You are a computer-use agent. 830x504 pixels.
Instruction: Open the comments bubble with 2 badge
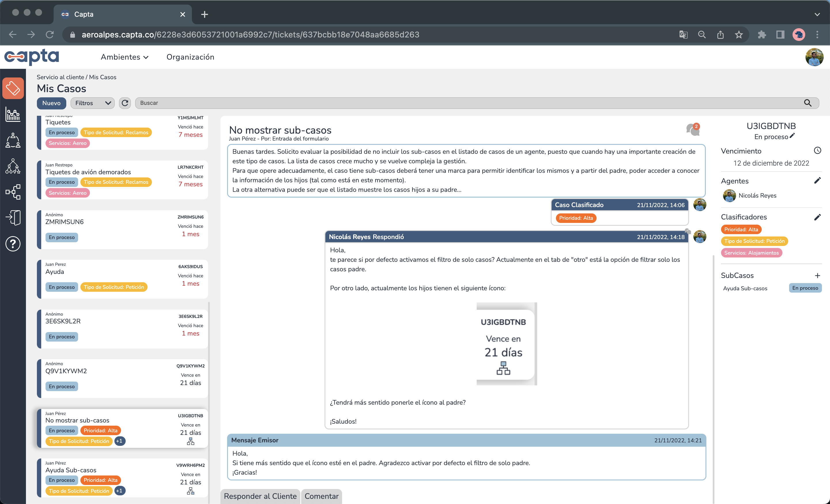(x=692, y=129)
